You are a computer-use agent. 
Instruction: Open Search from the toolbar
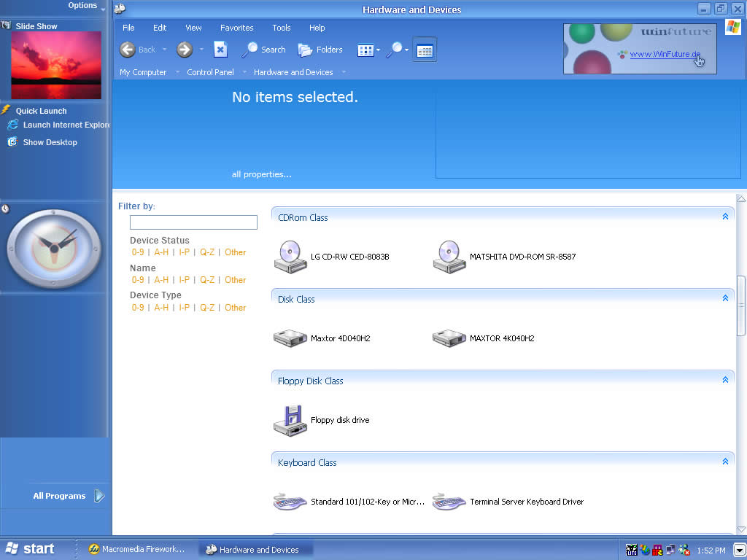tap(263, 50)
